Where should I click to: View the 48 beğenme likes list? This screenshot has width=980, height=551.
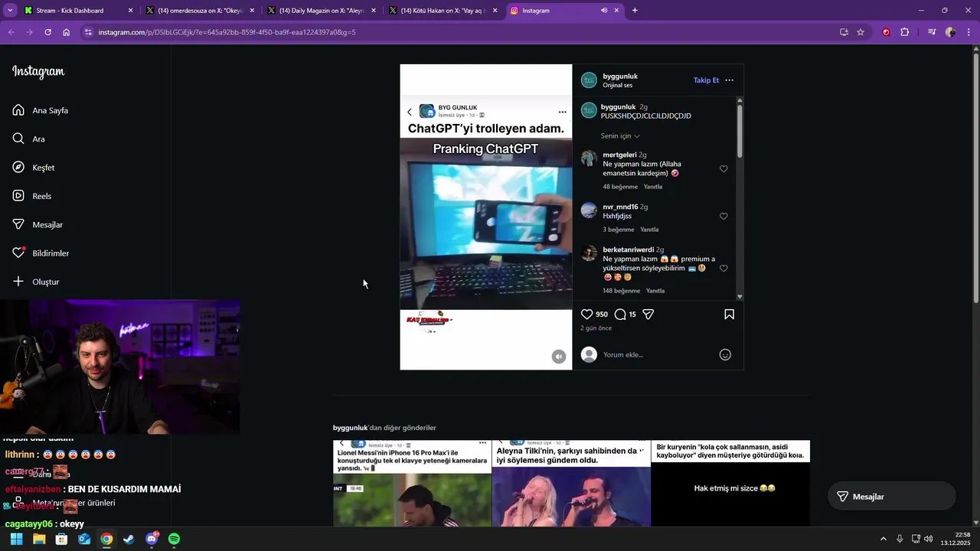click(x=620, y=187)
